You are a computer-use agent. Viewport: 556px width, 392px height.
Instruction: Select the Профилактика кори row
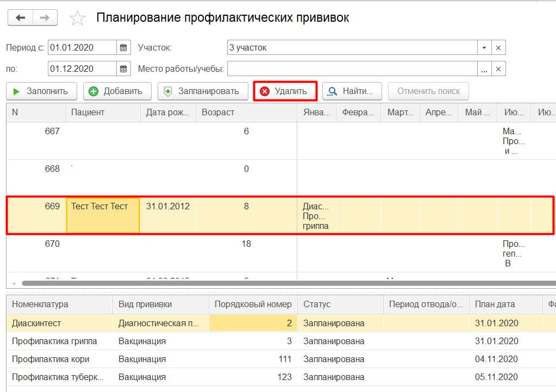pos(51,359)
